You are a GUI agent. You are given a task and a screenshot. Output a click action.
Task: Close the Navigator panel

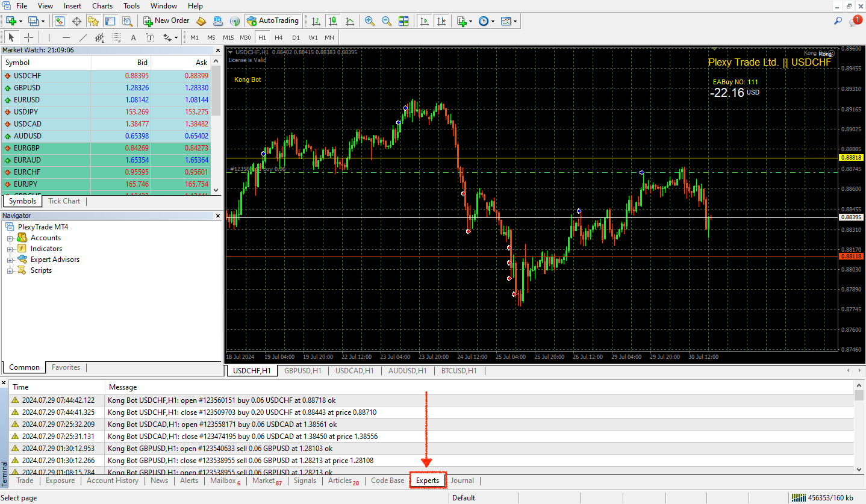pos(217,216)
